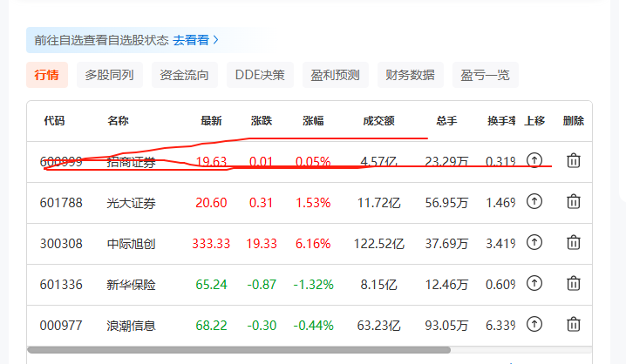Sort by 总手 column header
The width and height of the screenshot is (626, 364).
click(446, 121)
